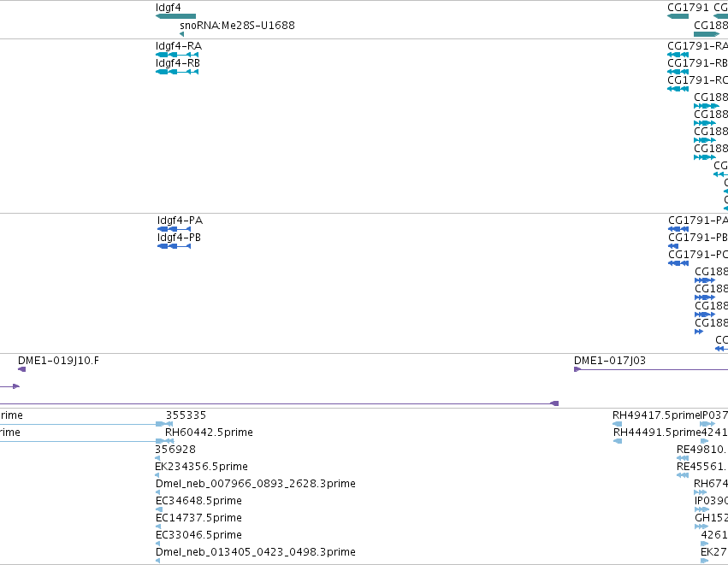Open the EC14737.5prime EST
Viewport: 728px width, 565px height.
(x=198, y=518)
